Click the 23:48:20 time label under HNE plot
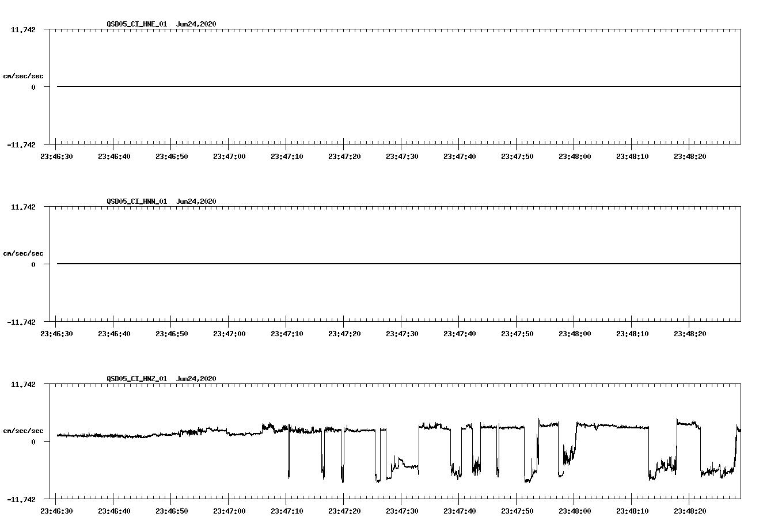 coord(690,157)
